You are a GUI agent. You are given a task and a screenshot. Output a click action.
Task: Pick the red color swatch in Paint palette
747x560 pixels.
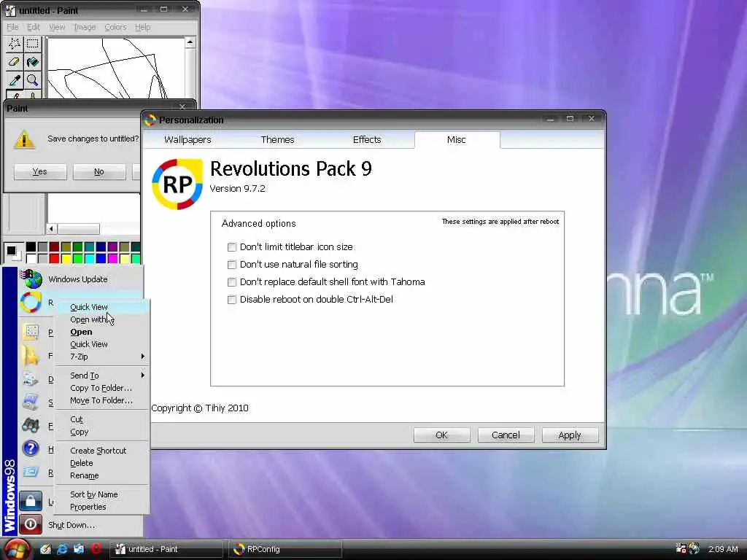pyautogui.click(x=54, y=259)
